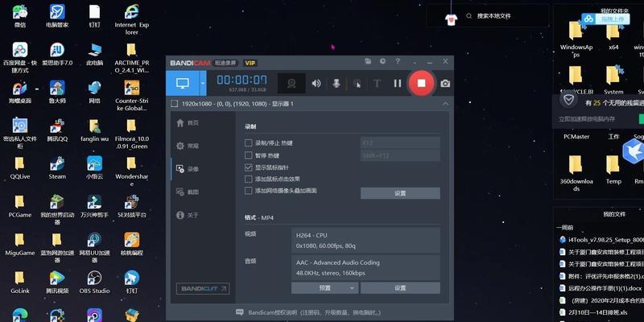Toggle the webcam overlay icon in Bandicam toolbar
644x322 pixels.
pyautogui.click(x=291, y=84)
